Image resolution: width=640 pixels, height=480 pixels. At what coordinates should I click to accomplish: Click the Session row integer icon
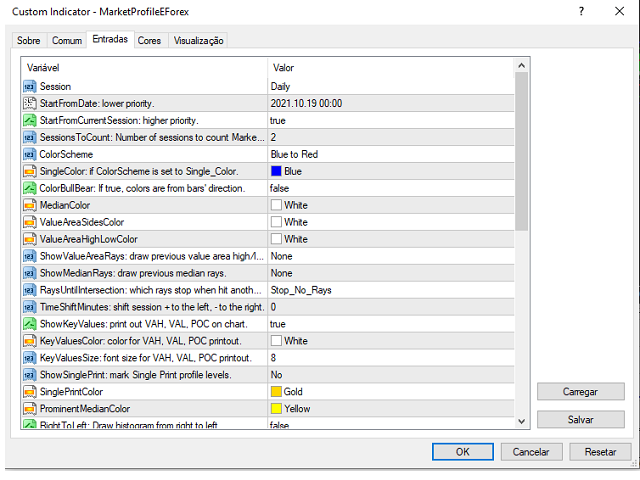[x=30, y=87]
